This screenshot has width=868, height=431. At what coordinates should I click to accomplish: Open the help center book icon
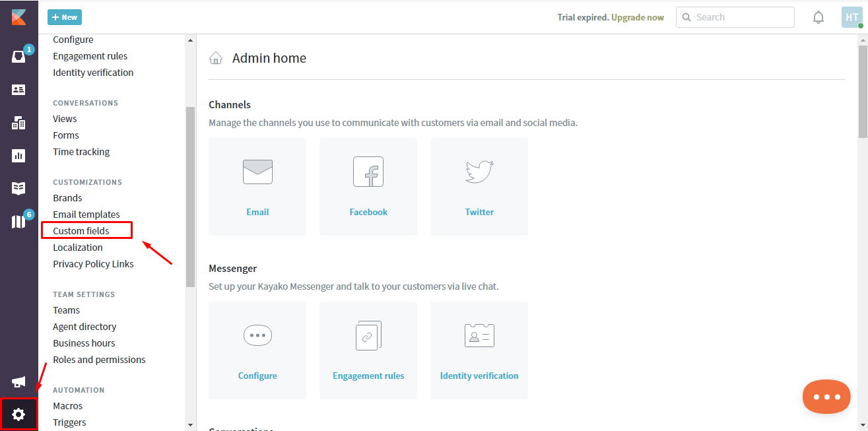[18, 189]
